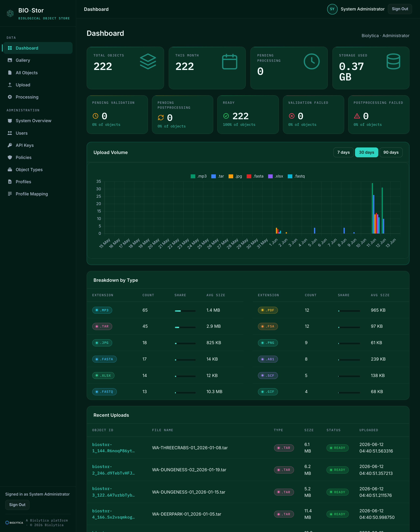Click the Processing gear icon
This screenshot has width=420, height=532.
pyautogui.click(x=10, y=97)
